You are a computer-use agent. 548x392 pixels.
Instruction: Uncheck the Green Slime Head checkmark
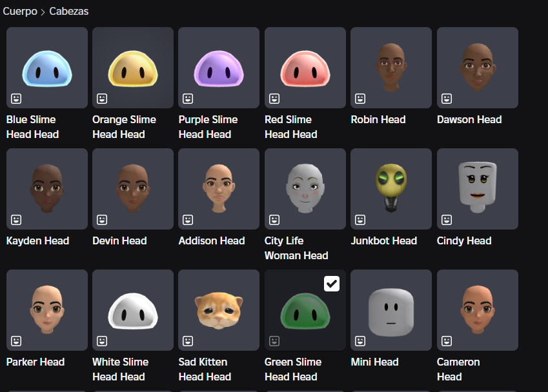click(x=332, y=284)
